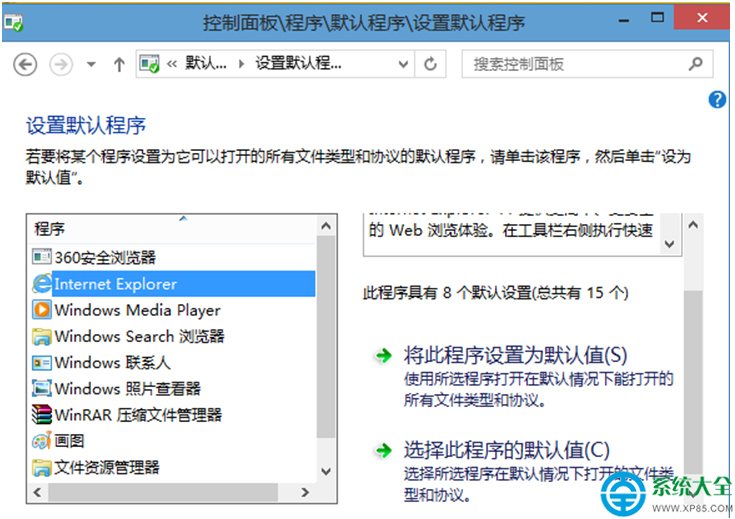Screen dimensions: 735x519
Task: Click program list scroll left arrow
Action: click(x=38, y=492)
